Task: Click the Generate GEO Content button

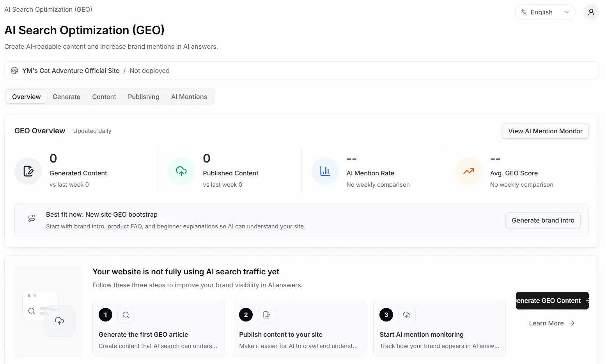Action: [552, 300]
